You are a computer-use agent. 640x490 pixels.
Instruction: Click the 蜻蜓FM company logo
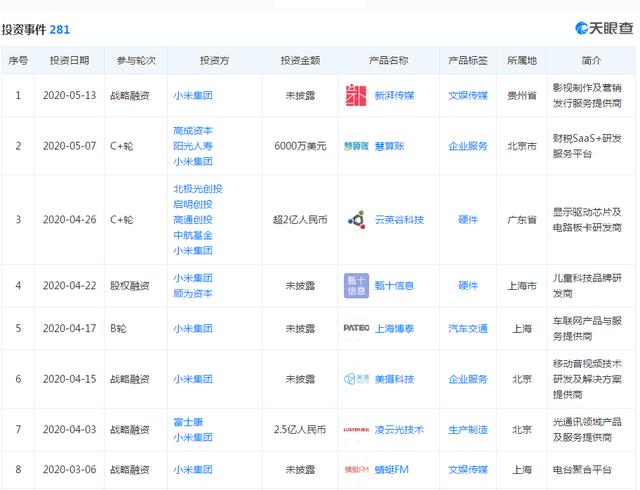356,470
